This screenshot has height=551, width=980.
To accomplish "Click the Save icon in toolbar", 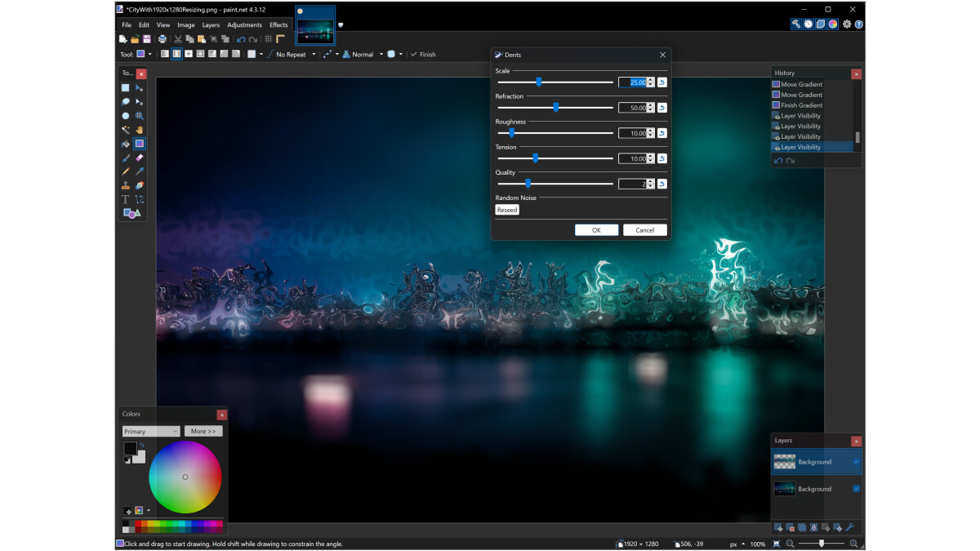I will pos(146,39).
